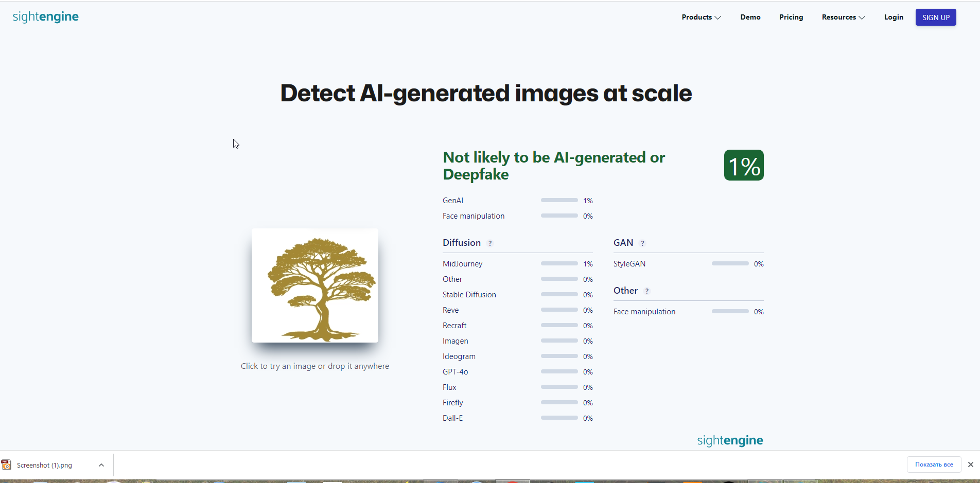Expand the Resources dropdown menu
Viewport: 980px width, 483px height.
point(843,17)
